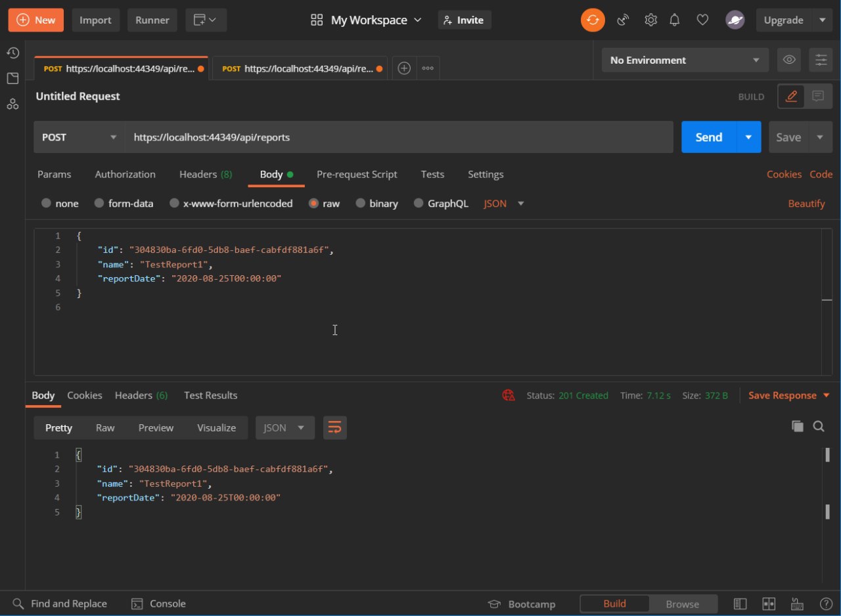841x616 pixels.
Task: Select x-www-form-urlencoded body type
Action: coord(231,204)
